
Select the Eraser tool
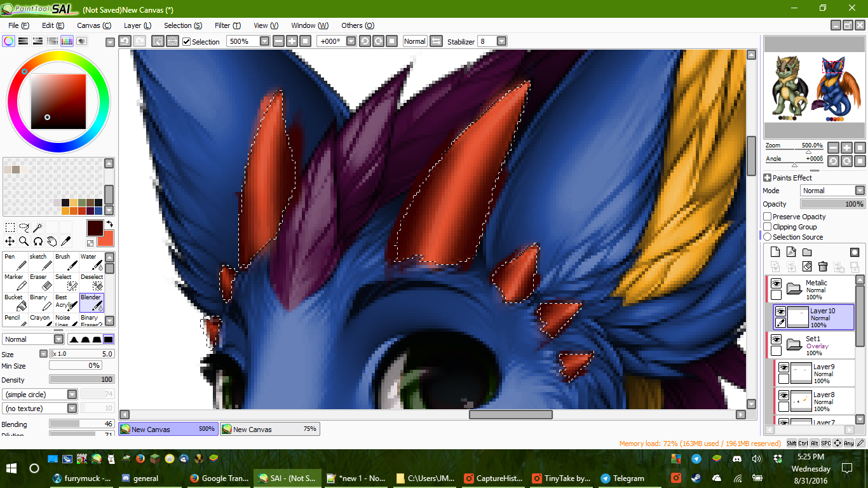[39, 281]
